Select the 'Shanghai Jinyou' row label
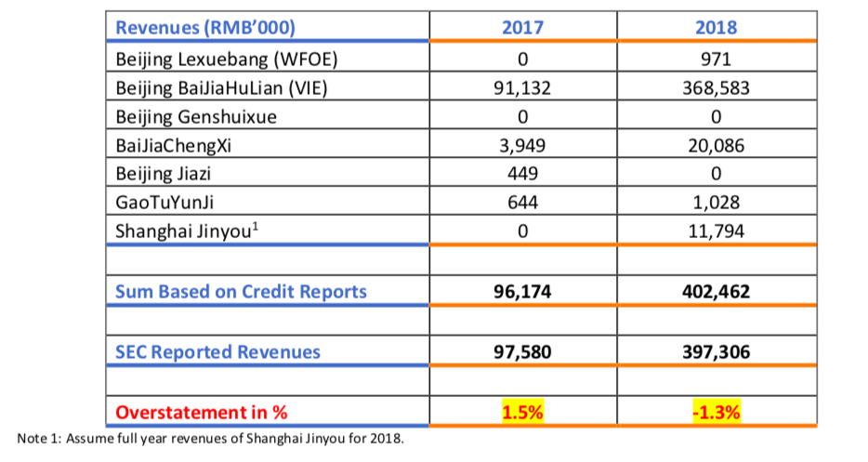Screen dimensions: 868x462 (x=187, y=231)
